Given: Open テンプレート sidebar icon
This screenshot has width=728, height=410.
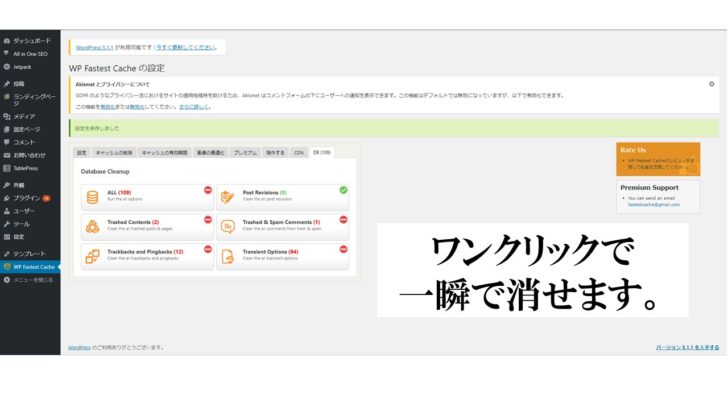Looking at the screenshot, I should 6,254.
